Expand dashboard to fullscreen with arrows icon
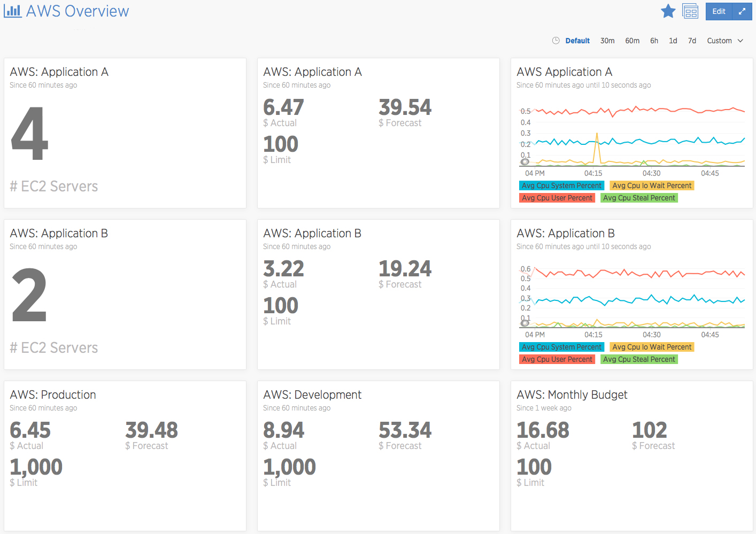This screenshot has height=534, width=756. pos(742,11)
